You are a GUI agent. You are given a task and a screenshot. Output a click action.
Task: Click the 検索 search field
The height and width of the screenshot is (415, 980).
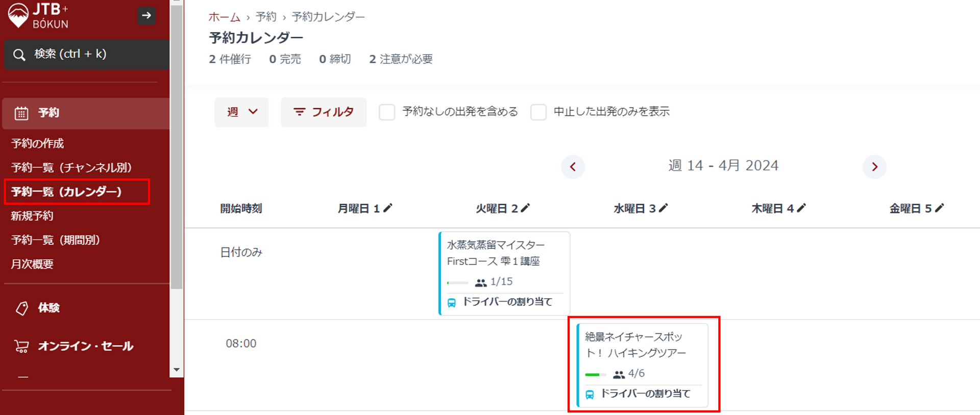click(87, 54)
